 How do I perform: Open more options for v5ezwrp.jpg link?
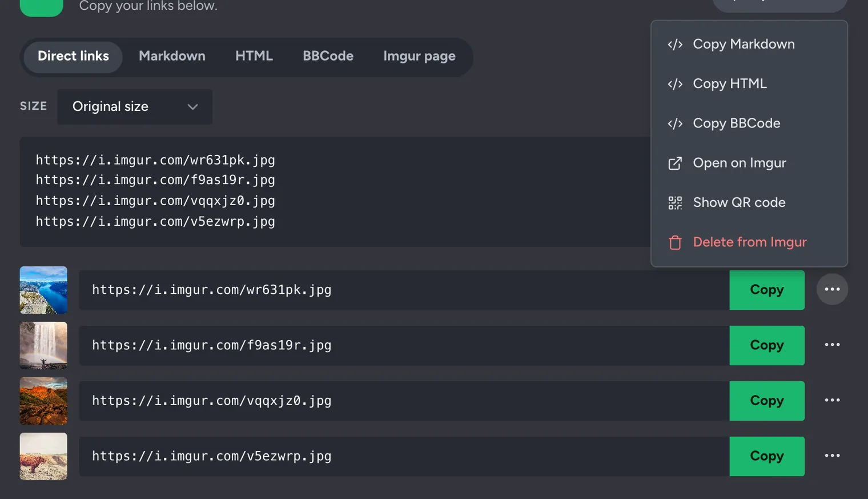click(832, 456)
